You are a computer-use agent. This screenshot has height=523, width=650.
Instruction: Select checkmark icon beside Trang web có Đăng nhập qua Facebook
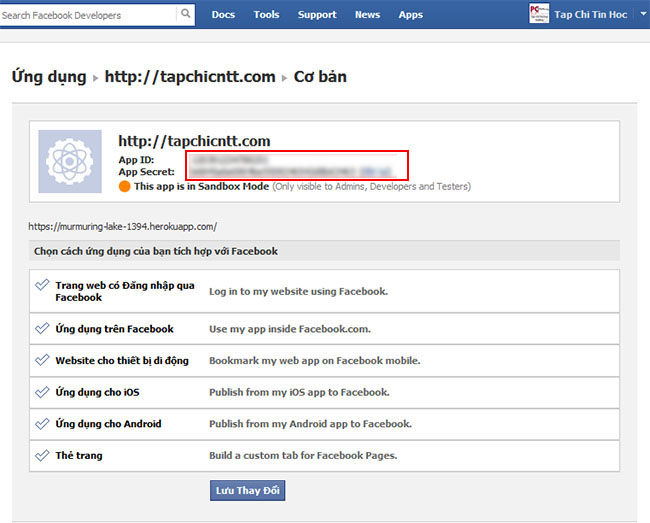[42, 285]
